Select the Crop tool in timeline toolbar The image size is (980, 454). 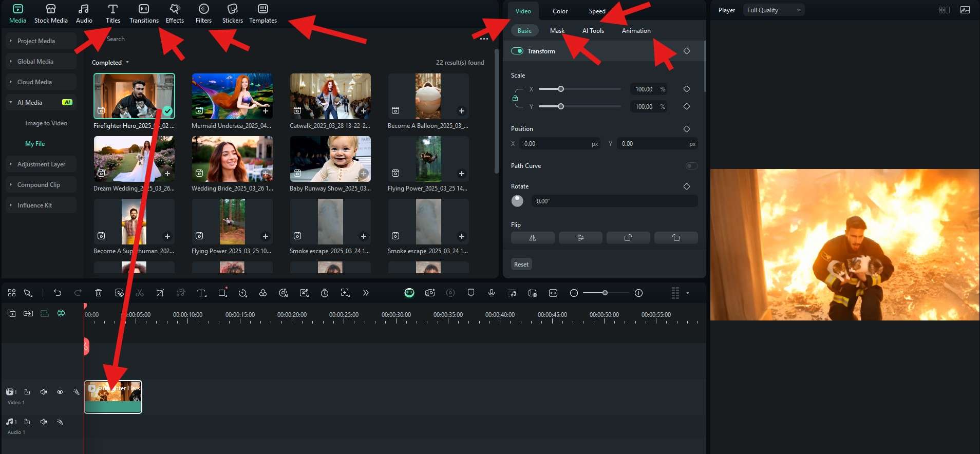coord(160,293)
